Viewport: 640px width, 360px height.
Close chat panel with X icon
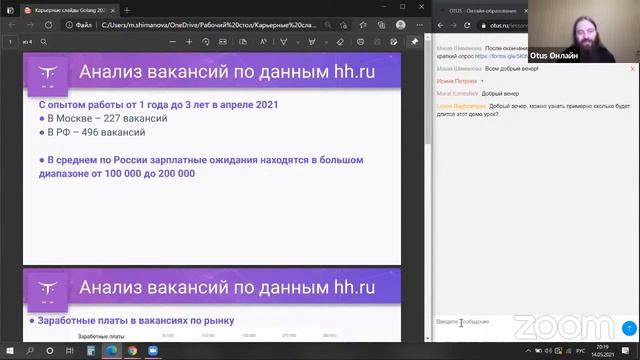(x=633, y=69)
